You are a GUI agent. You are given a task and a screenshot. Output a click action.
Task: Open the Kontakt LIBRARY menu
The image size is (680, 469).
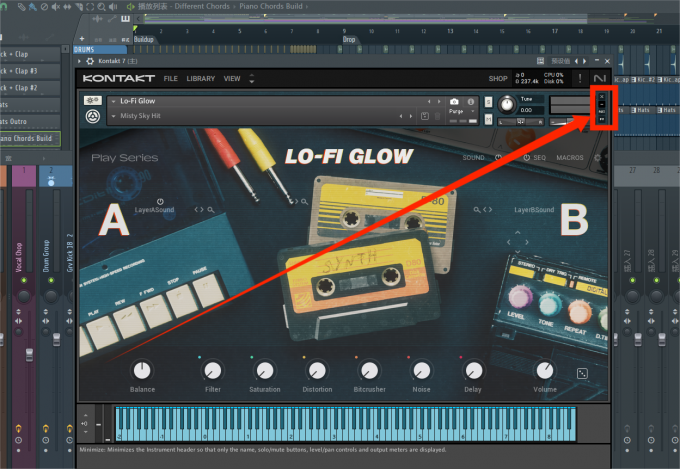click(x=200, y=79)
